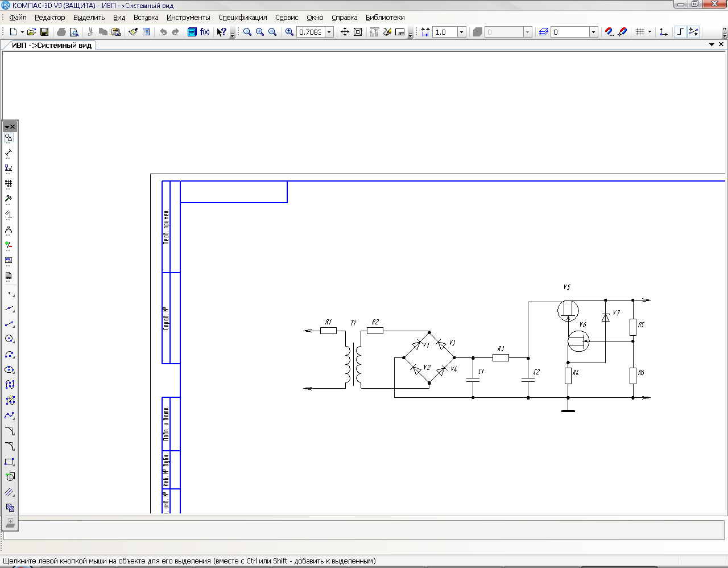Toggle orthogonal drawing mode
This screenshot has height=568, width=728.
click(680, 32)
